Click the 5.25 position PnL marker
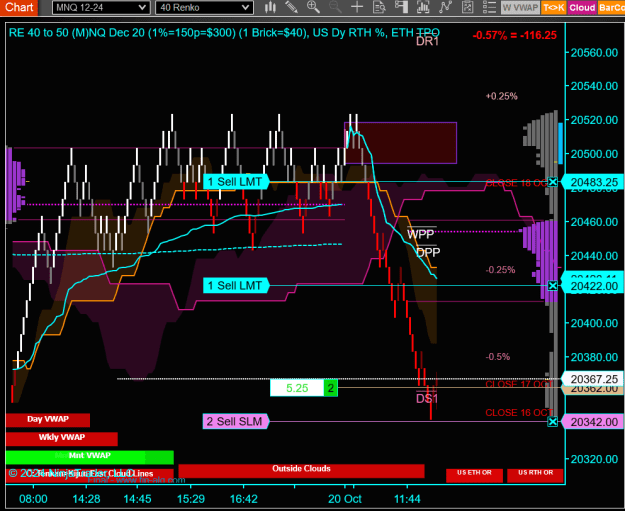Screen dimensions: 625x511 (x=297, y=388)
